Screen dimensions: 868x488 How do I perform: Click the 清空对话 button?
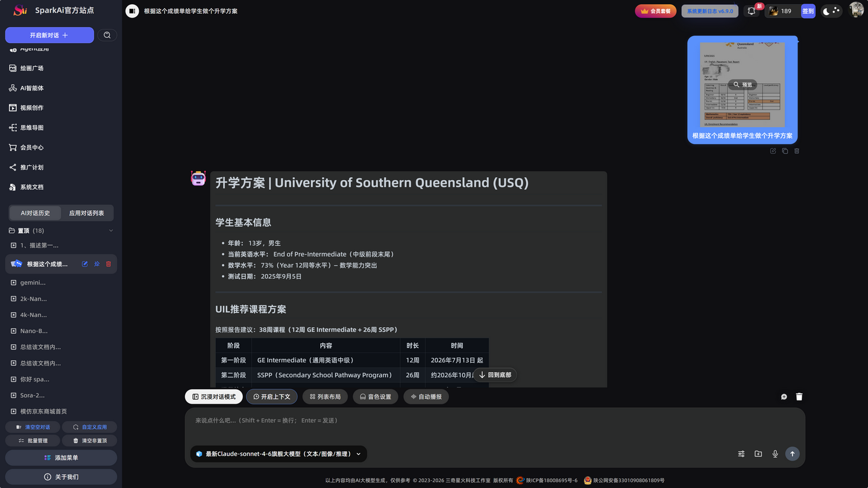[x=33, y=427]
